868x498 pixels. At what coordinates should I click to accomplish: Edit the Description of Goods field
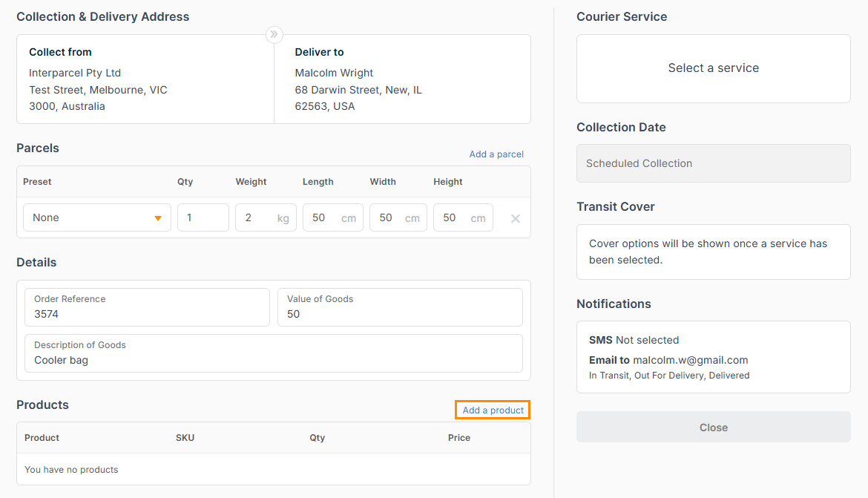(x=273, y=353)
